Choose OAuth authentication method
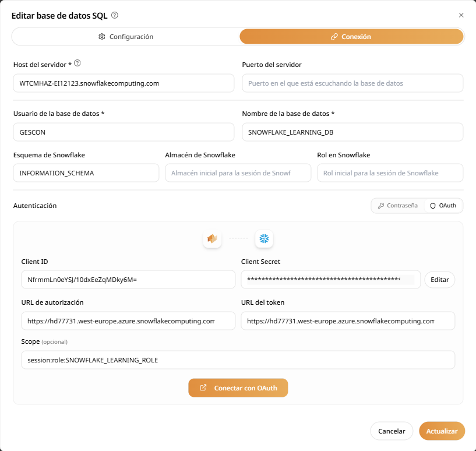476x451 pixels. (x=443, y=206)
